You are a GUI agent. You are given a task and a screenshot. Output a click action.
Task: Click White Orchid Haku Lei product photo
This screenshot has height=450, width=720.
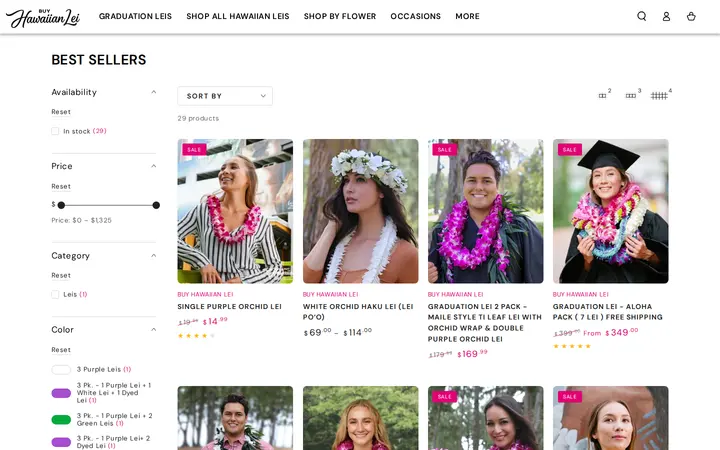[360, 211]
